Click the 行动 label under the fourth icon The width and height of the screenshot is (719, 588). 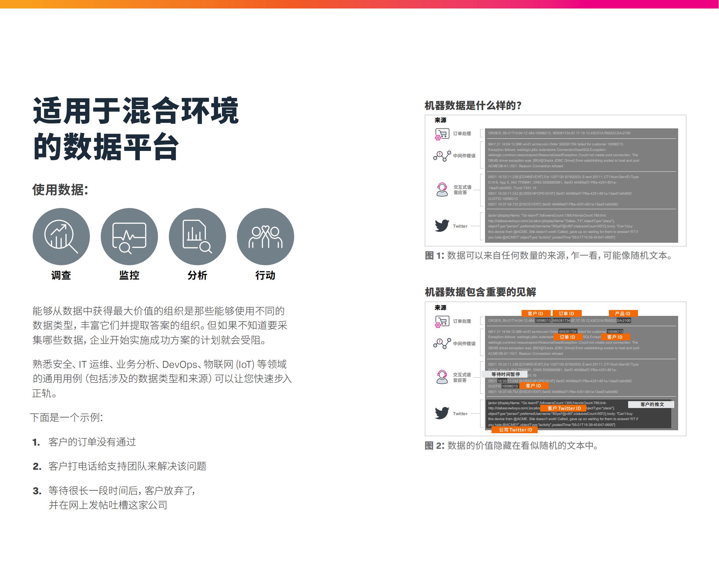click(x=265, y=275)
